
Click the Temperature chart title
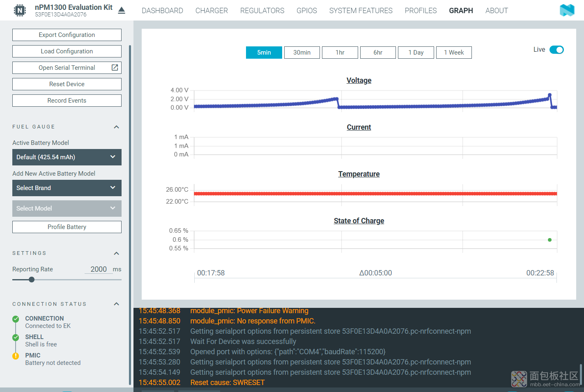[x=359, y=174]
